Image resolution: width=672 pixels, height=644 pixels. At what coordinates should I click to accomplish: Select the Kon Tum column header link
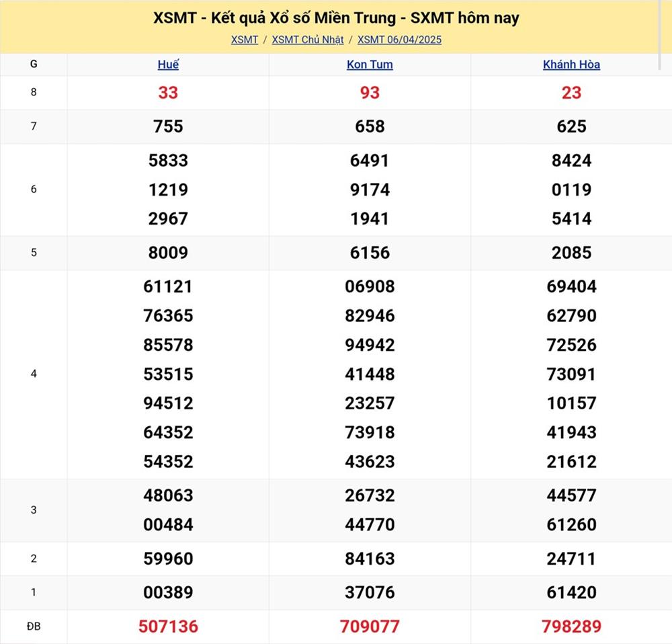coord(370,65)
